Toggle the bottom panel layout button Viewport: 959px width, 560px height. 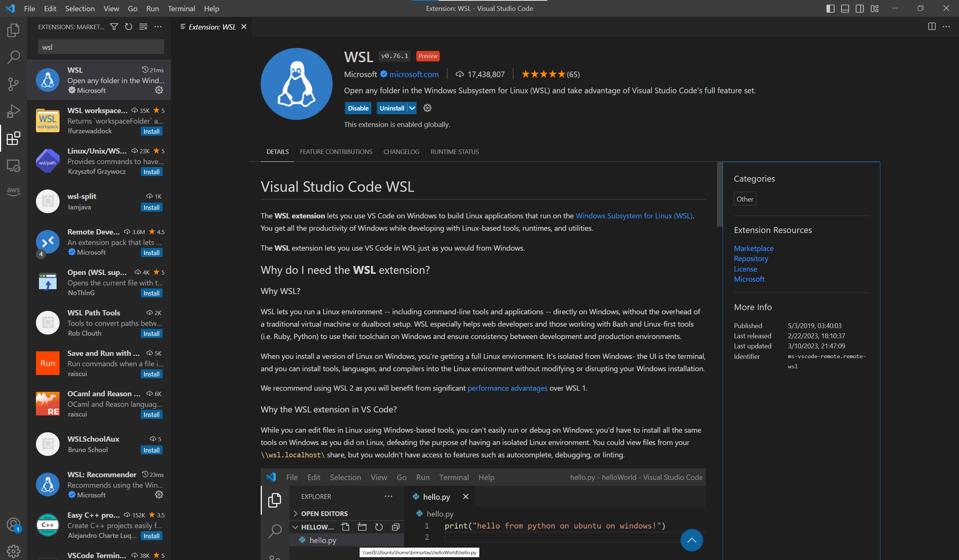845,8
